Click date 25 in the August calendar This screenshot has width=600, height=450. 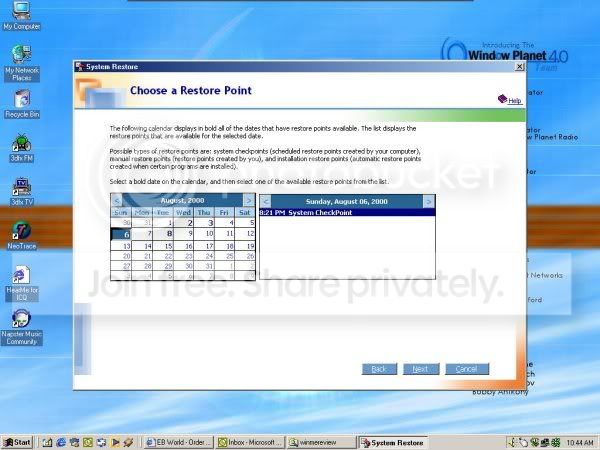click(x=225, y=256)
